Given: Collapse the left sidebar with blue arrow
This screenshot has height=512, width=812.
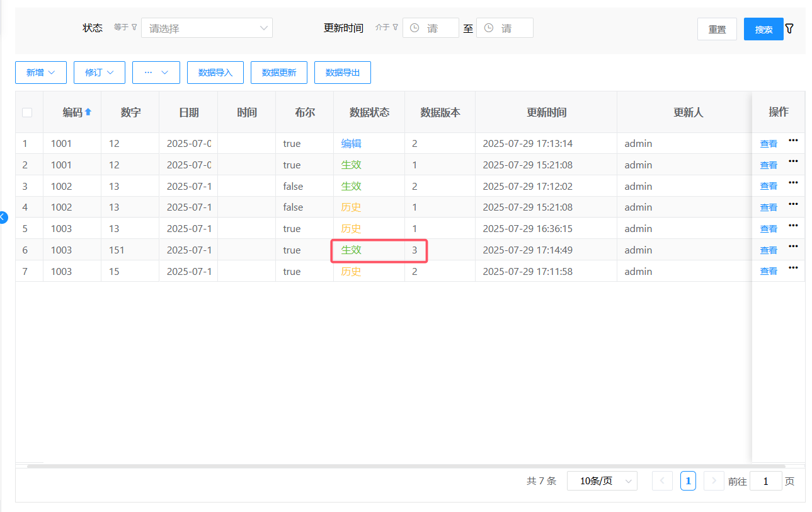Looking at the screenshot, I should [x=3, y=217].
